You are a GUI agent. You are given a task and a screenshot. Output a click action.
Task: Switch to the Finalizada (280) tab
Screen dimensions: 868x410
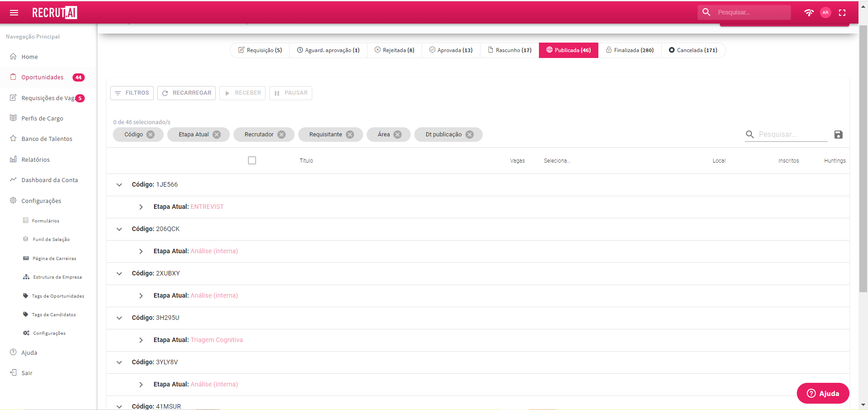(630, 50)
